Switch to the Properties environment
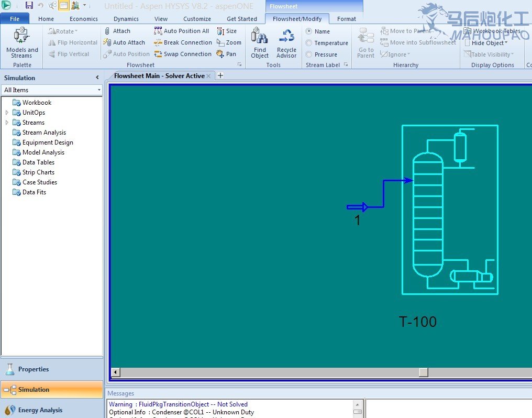 (x=34, y=369)
